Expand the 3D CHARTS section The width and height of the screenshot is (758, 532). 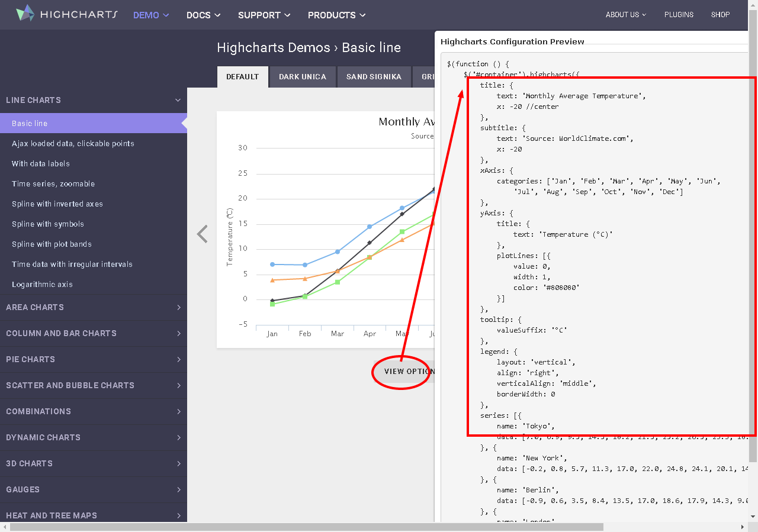click(94, 463)
